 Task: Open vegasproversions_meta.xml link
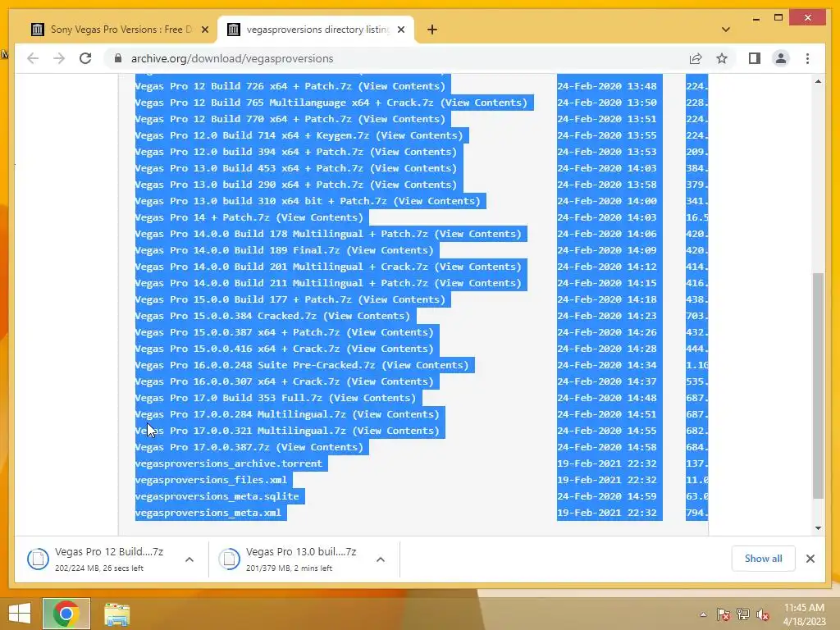pos(208,513)
